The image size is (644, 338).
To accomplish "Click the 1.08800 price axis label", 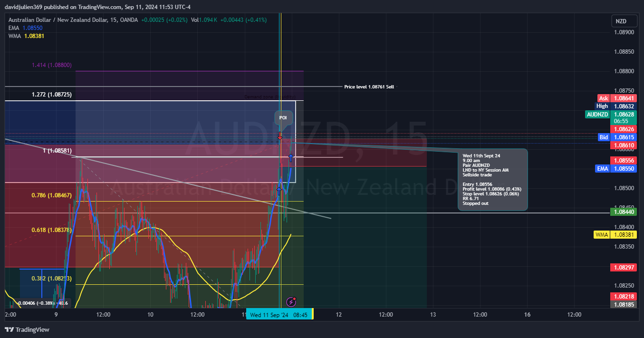I will [x=624, y=71].
